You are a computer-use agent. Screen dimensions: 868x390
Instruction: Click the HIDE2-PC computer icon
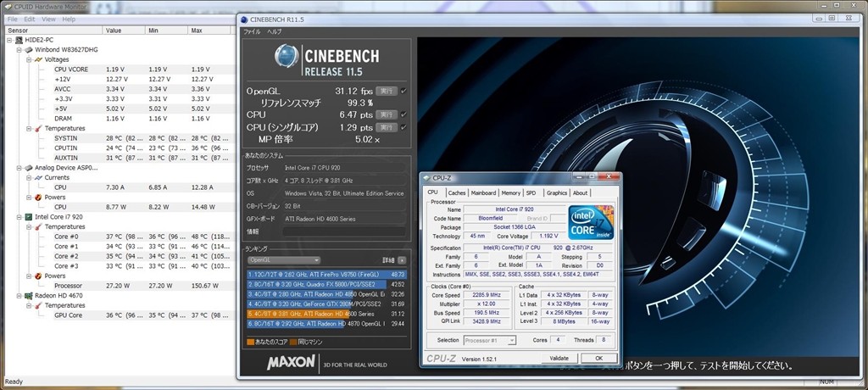click(19, 41)
